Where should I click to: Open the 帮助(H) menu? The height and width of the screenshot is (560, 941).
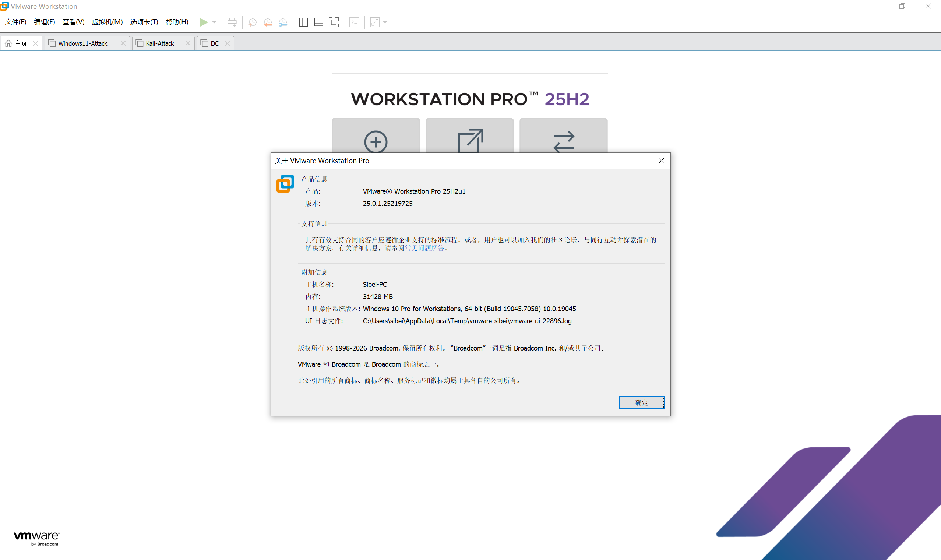(x=177, y=22)
